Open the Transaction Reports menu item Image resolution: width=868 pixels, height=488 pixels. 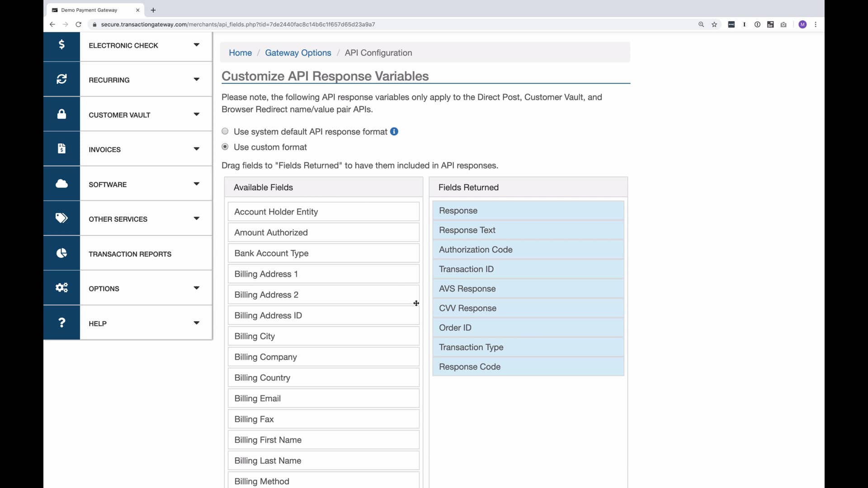pos(127,253)
